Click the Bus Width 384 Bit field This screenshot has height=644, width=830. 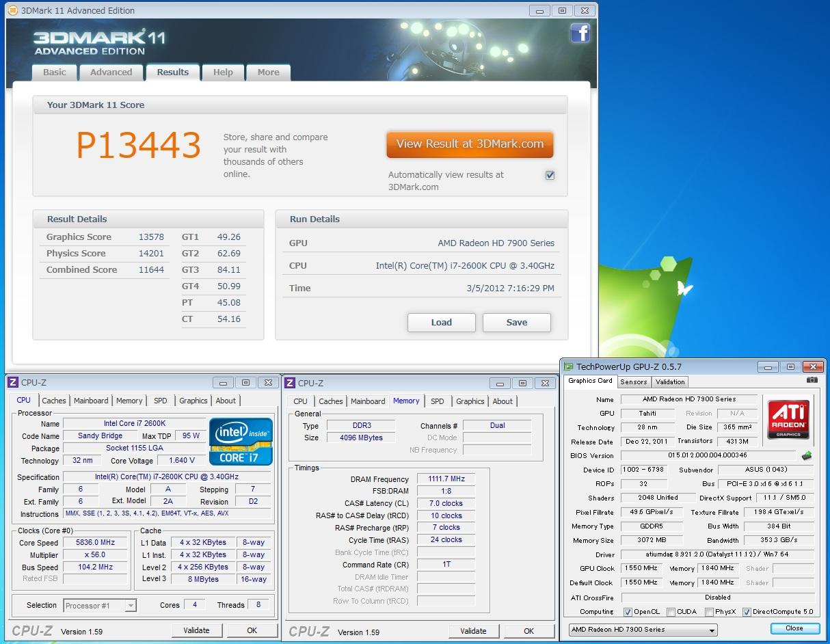779,526
